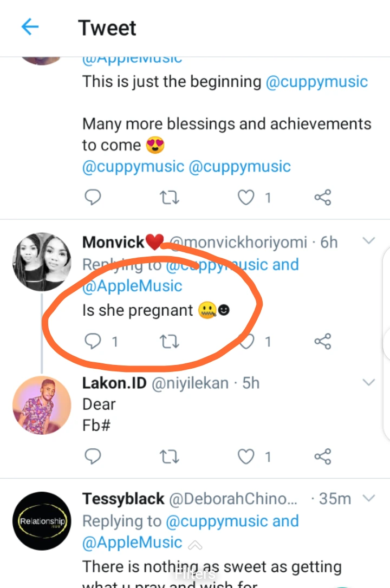This screenshot has height=588, width=390.
Task: Open dropdown arrow on Lakon.ID's tweet
Action: tap(368, 382)
